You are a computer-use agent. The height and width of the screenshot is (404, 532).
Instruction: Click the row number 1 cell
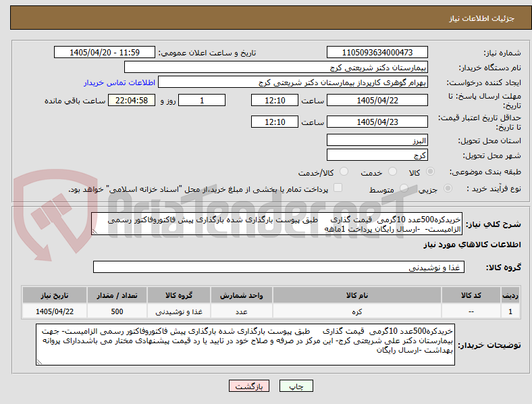point(510,311)
